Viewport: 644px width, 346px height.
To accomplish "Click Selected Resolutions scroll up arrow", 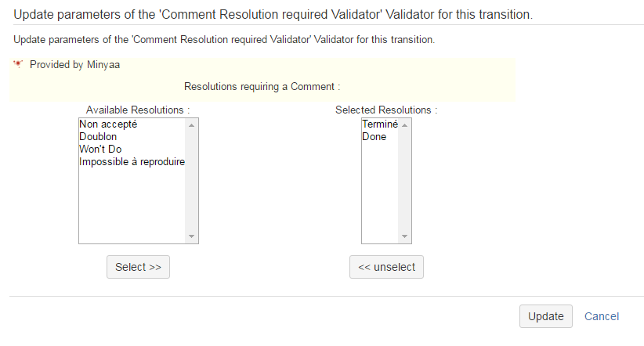I will coord(405,124).
